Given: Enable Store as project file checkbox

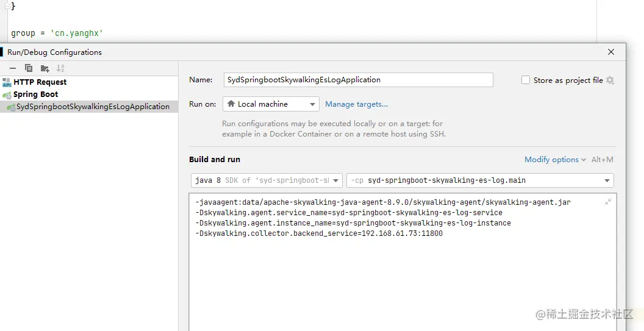Looking at the screenshot, I should click(x=526, y=80).
